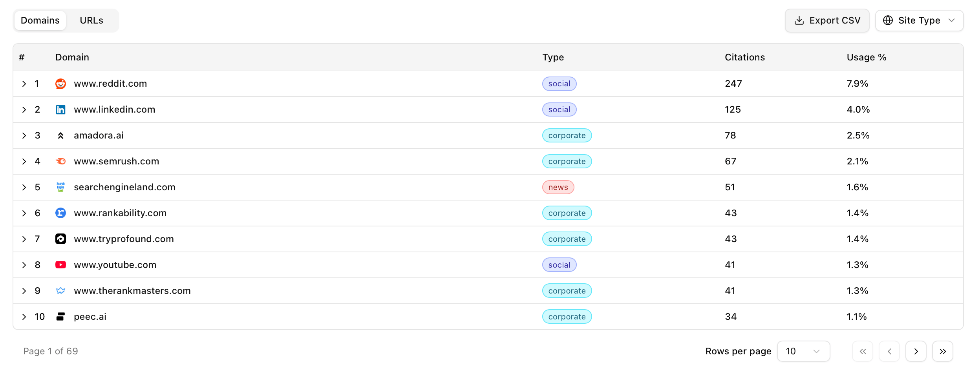Jump to last page double-right arrow
Screen dimensions: 980x372
(943, 351)
